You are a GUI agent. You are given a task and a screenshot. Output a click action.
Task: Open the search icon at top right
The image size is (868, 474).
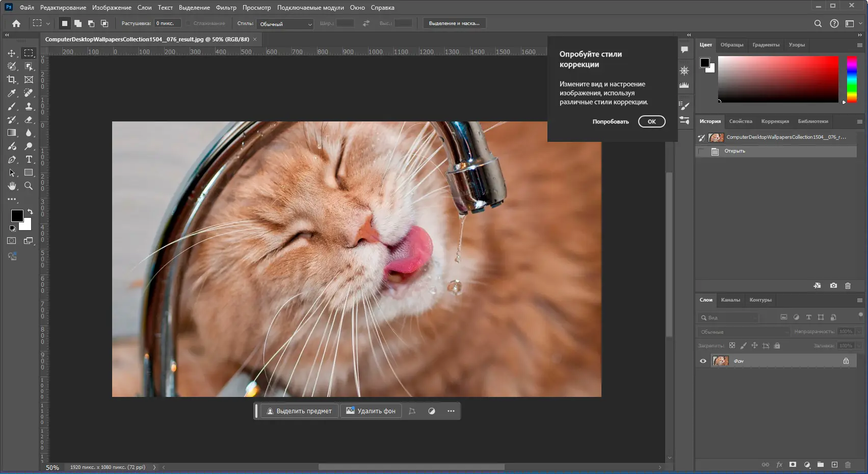point(818,23)
